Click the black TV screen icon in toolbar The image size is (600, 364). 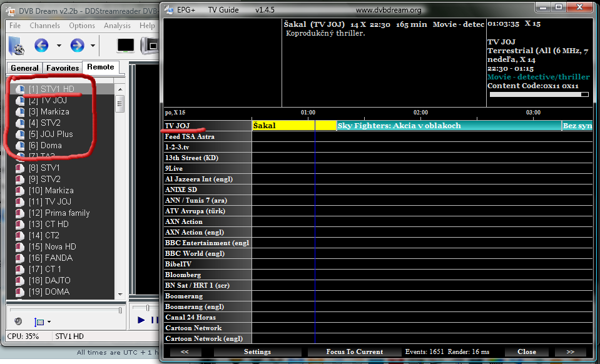126,46
